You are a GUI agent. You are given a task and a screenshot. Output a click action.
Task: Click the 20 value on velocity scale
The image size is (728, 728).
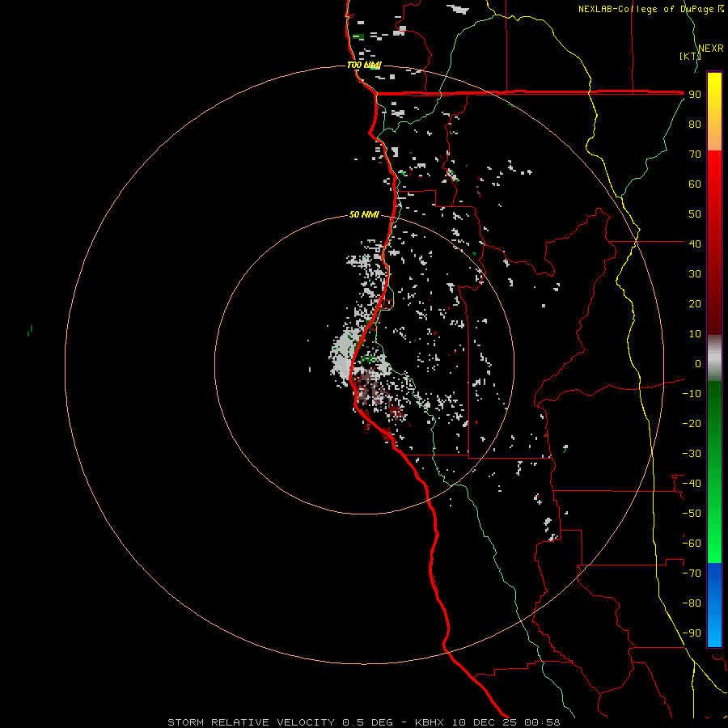coord(695,303)
